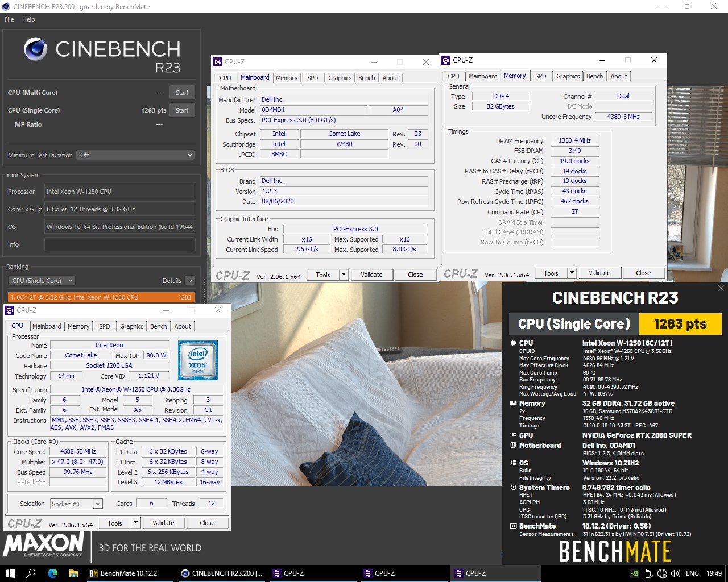Click the Uncore Frequency value 4389.3 MHz

(623, 117)
